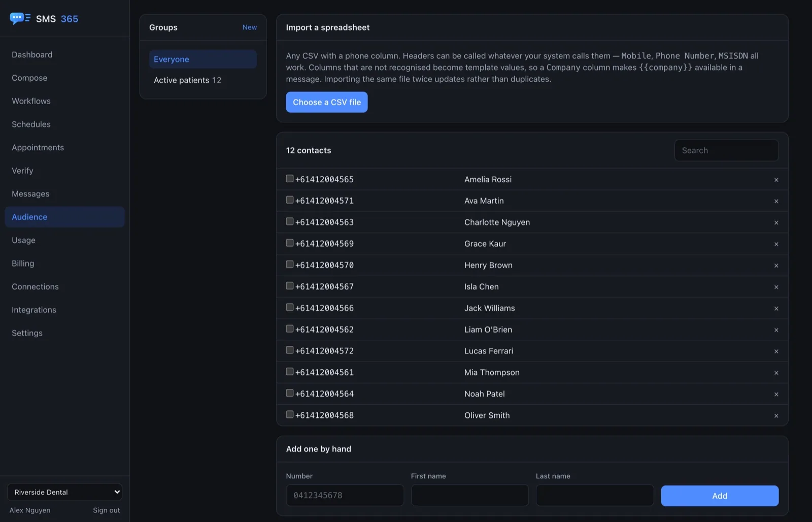Click the Number input field
The width and height of the screenshot is (812, 522).
coord(345,495)
